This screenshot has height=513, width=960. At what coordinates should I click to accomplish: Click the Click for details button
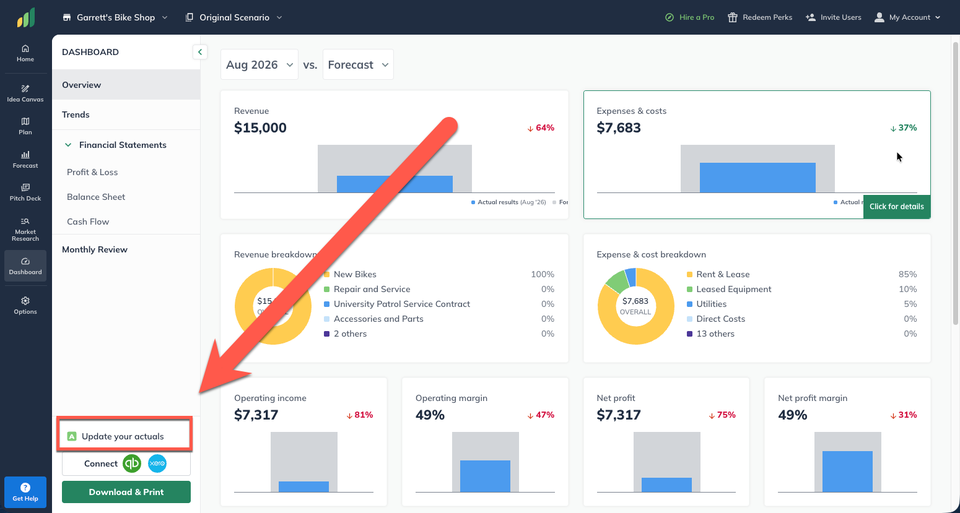tap(896, 206)
